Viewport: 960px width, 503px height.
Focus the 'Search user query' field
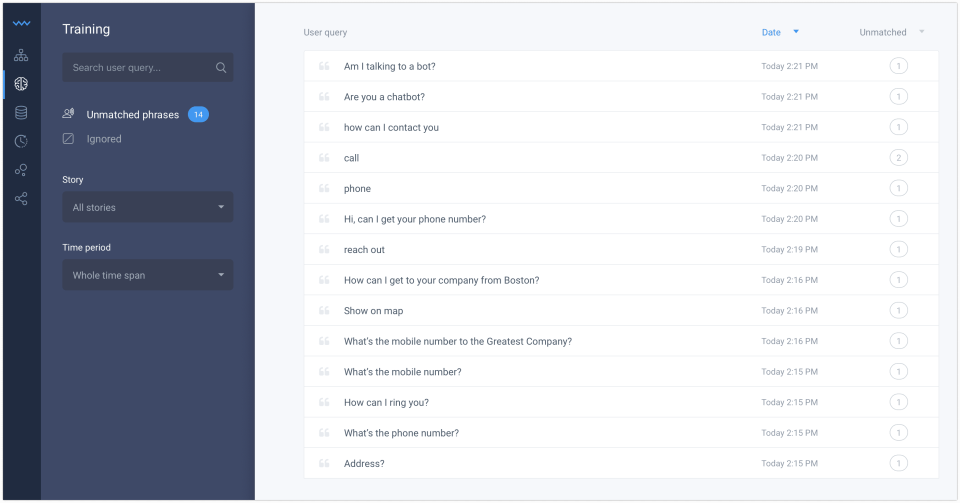click(x=140, y=68)
